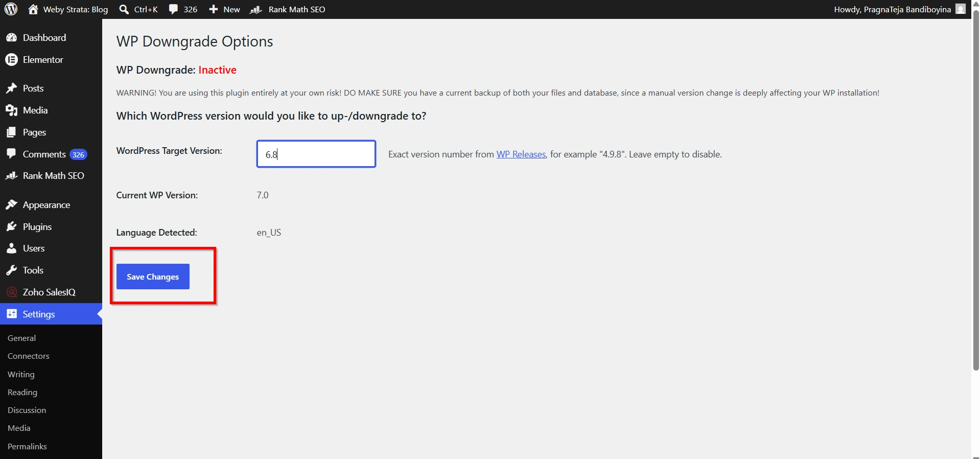
Task: Click the Media icon in the main sidebar
Action: [11, 110]
